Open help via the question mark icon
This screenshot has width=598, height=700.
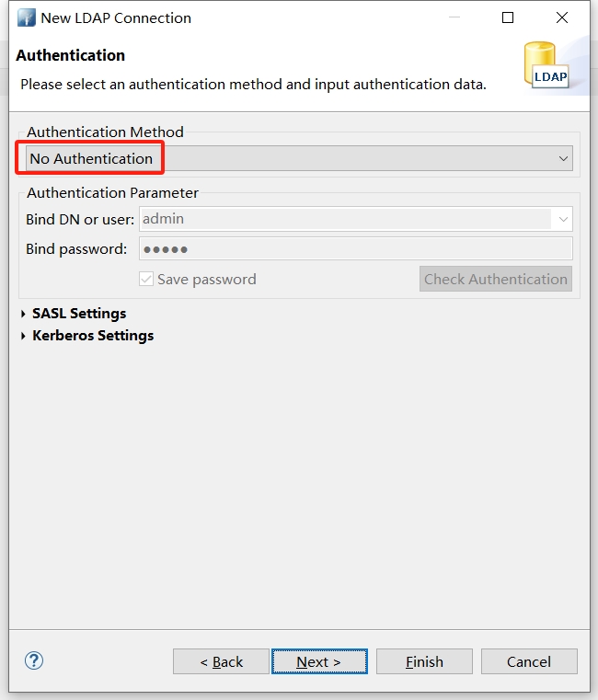[x=34, y=660]
